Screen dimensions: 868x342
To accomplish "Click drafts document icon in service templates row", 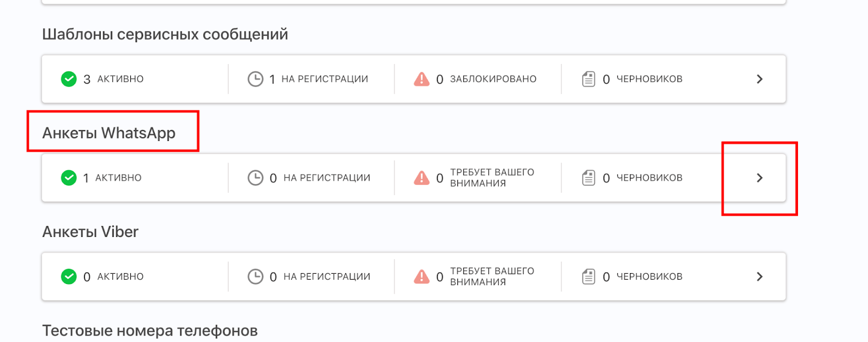I will tap(589, 79).
